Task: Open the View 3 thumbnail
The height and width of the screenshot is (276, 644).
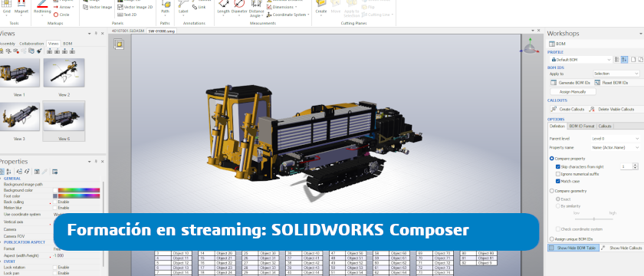Action: point(19,117)
